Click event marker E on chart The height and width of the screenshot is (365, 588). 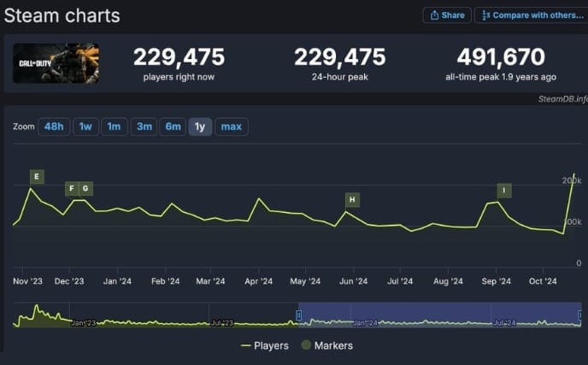tap(36, 177)
